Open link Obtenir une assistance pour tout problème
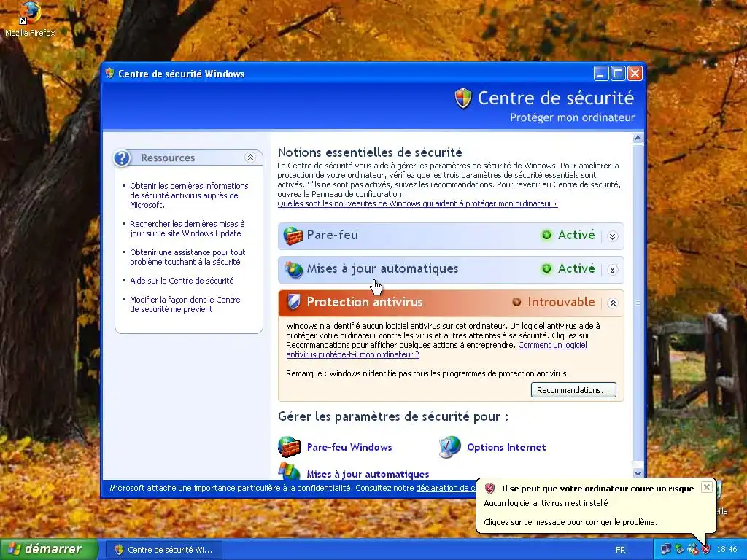747x560 pixels. pos(187,257)
